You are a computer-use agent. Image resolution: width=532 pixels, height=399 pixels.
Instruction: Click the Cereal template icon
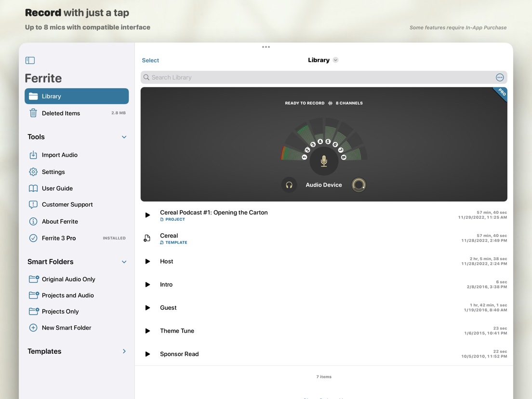147,238
